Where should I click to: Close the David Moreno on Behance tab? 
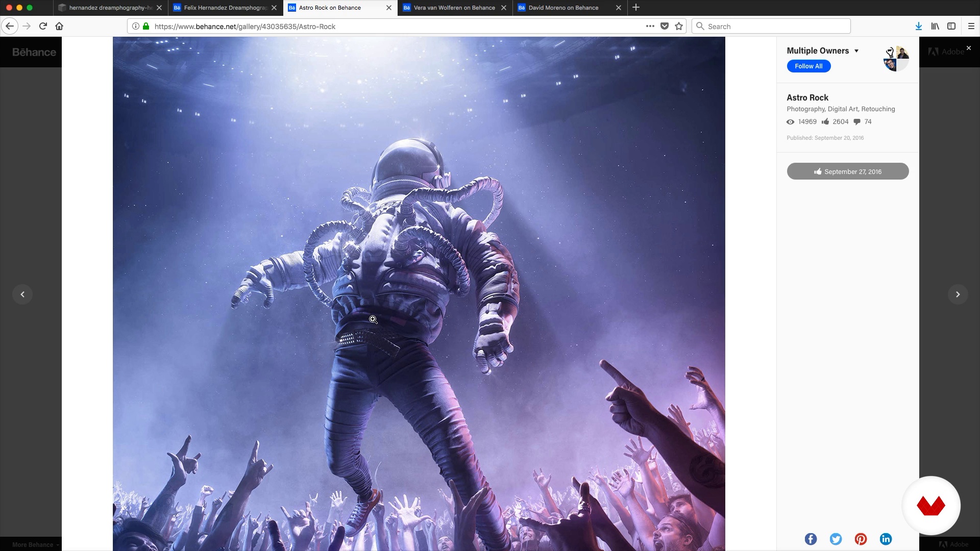point(619,8)
